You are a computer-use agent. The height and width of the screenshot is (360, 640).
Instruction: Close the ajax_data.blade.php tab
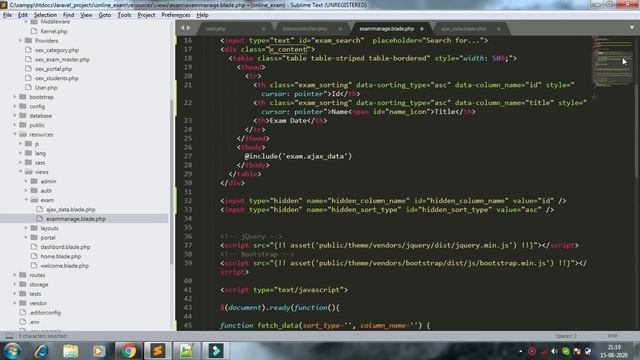coord(499,29)
